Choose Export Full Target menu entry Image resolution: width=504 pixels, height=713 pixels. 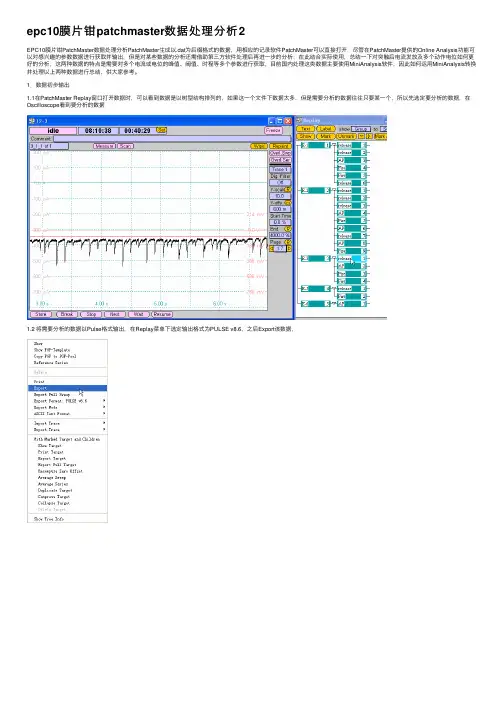(67, 465)
